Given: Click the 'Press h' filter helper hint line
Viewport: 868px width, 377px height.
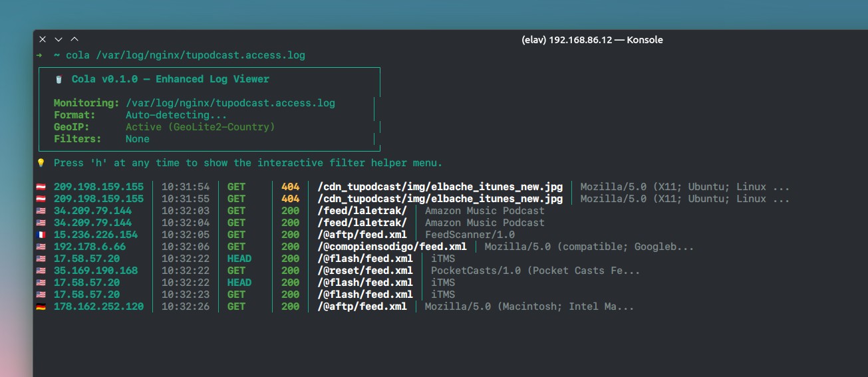Looking at the screenshot, I should click(x=248, y=163).
